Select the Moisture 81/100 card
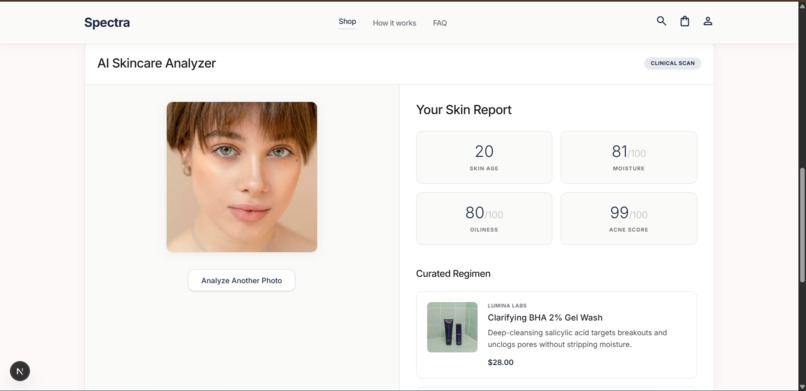Screen dimensions: 806x391 (629, 157)
